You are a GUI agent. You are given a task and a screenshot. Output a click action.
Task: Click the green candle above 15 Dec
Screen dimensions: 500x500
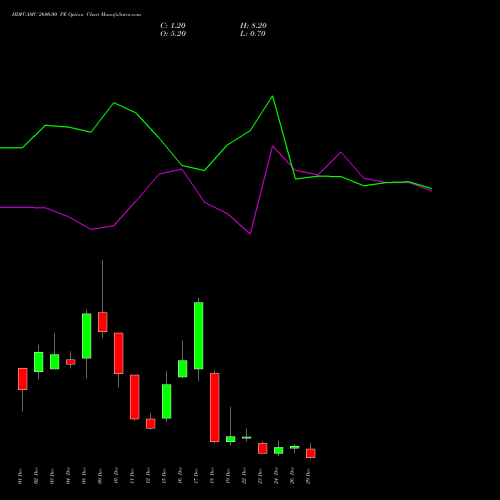pos(167,401)
